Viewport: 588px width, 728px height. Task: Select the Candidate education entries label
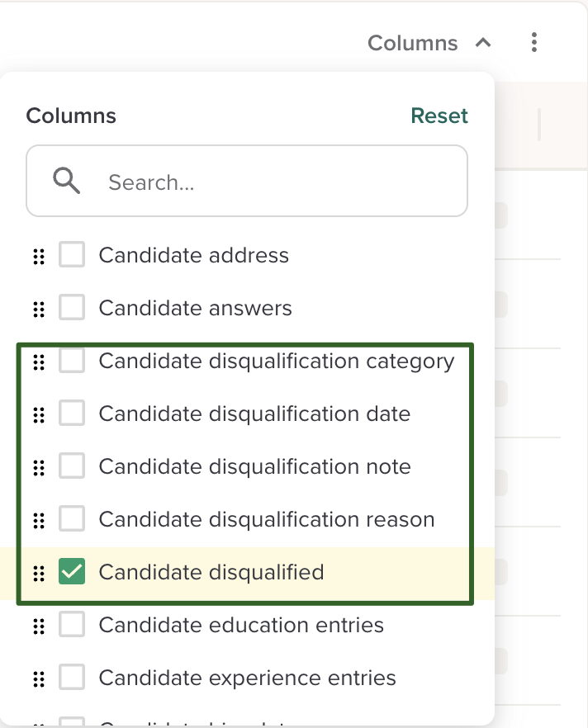[x=241, y=625]
